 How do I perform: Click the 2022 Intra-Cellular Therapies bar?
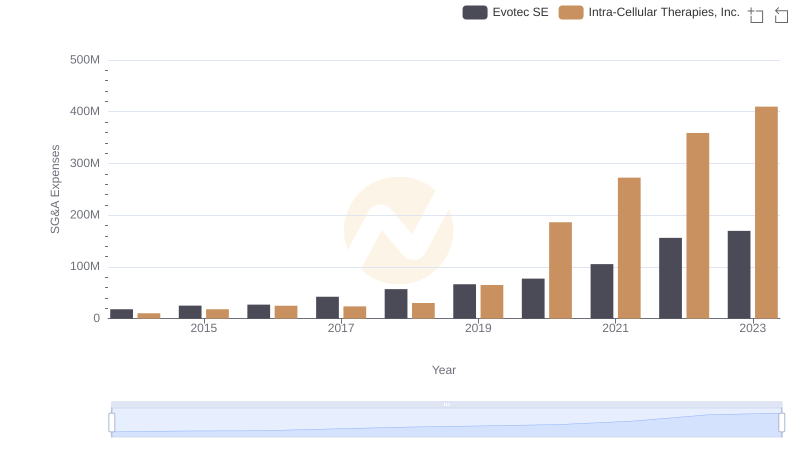click(697, 226)
